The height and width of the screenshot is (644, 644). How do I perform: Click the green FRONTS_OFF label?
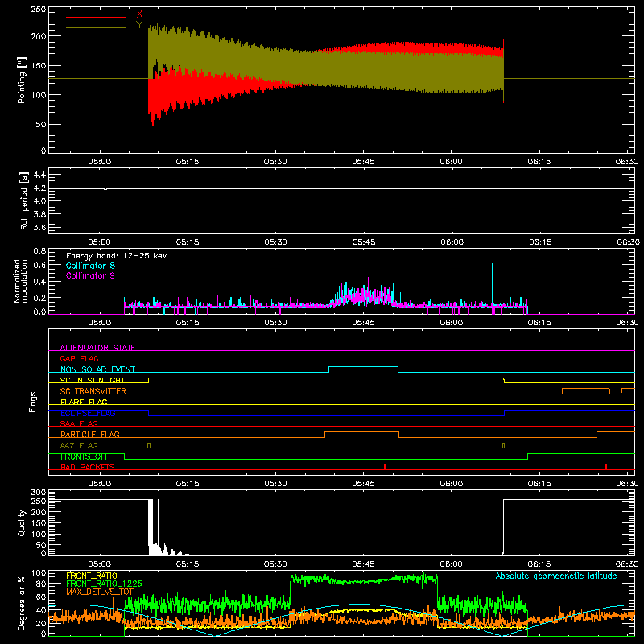click(85, 456)
